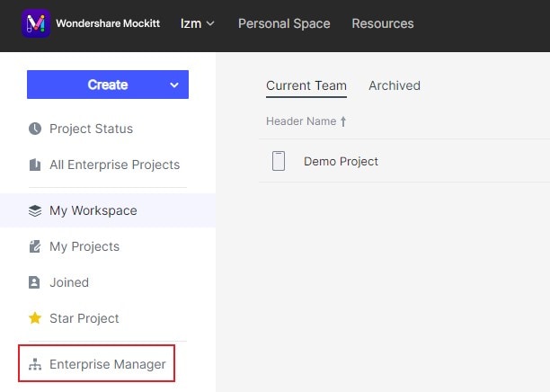This screenshot has width=550, height=392.
Task: Switch to the Archived tab
Action: point(395,85)
